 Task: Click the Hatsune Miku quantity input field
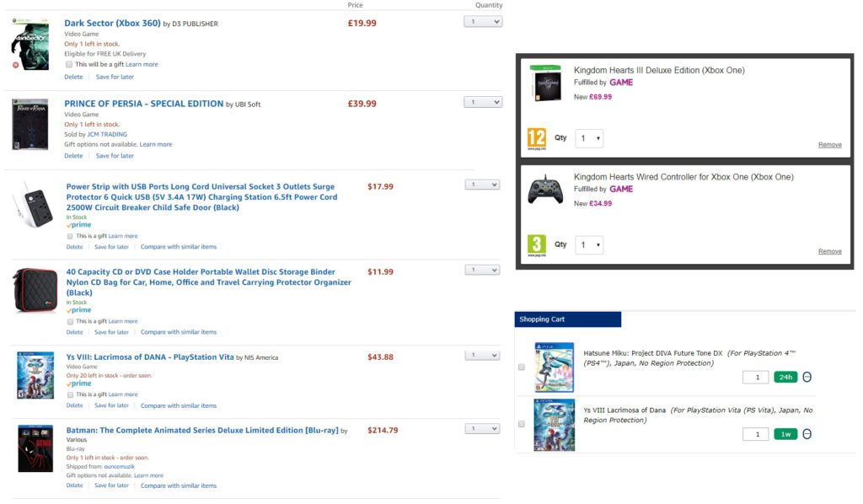click(755, 378)
